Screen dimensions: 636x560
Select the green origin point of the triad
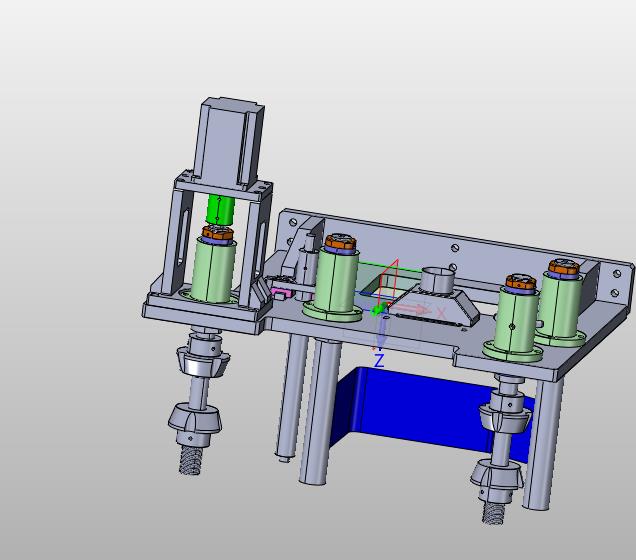click(x=377, y=310)
